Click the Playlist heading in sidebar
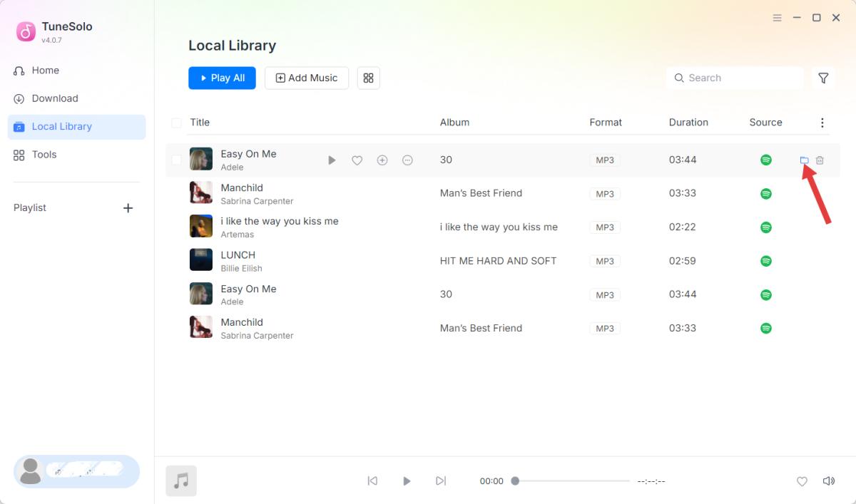This screenshot has height=504, width=856. 30,208
